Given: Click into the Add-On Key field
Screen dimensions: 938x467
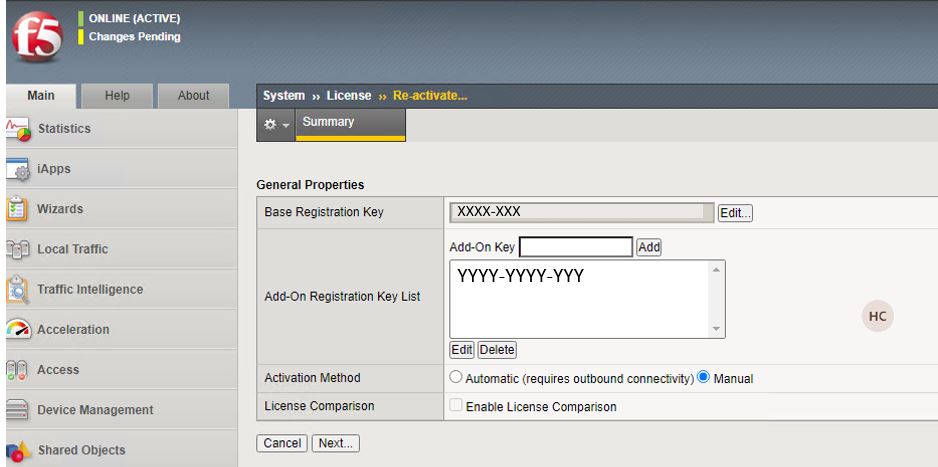Looking at the screenshot, I should pyautogui.click(x=576, y=247).
